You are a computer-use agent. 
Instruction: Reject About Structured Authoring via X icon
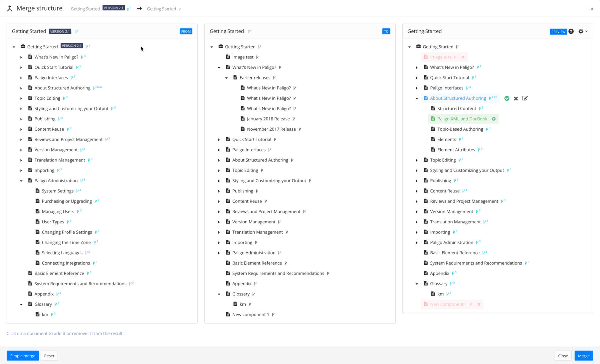click(x=515, y=98)
